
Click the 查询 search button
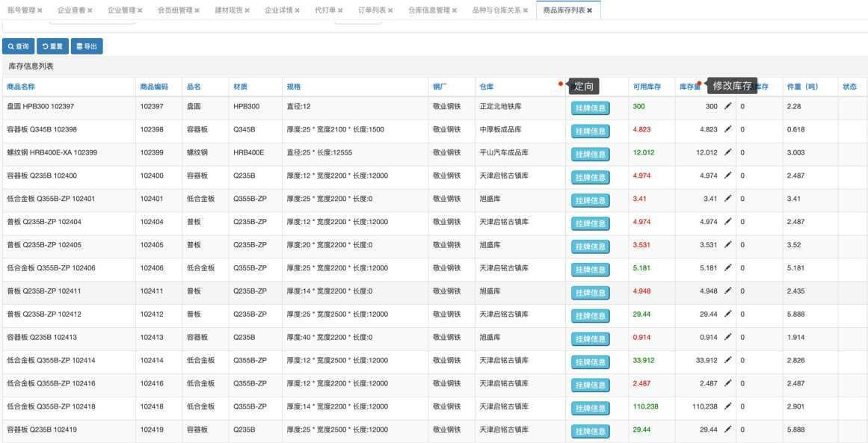point(18,46)
